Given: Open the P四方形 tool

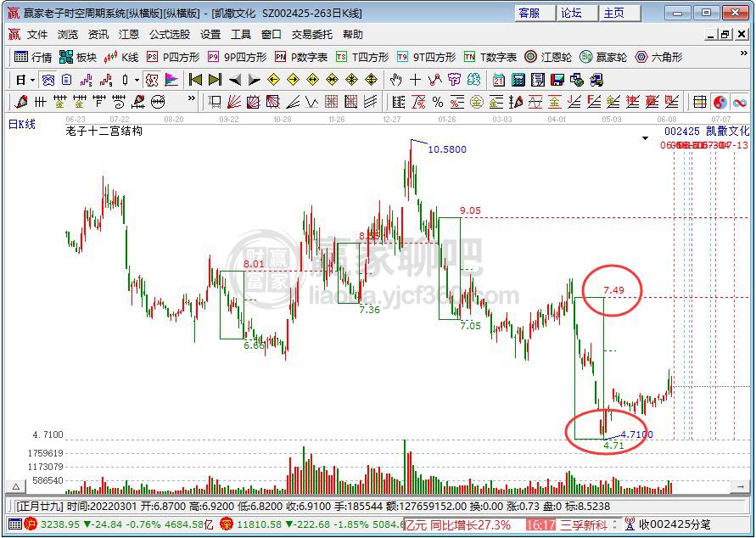Looking at the screenshot, I should (x=173, y=58).
